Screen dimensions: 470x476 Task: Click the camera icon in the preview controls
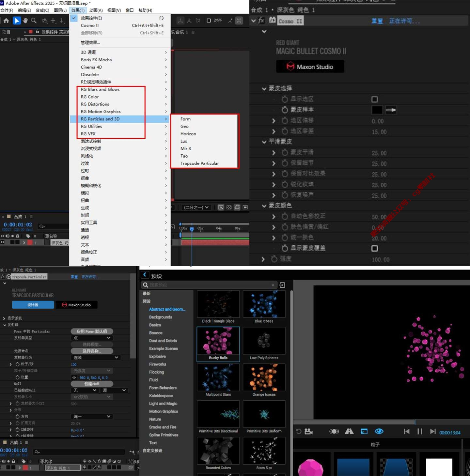point(308,431)
